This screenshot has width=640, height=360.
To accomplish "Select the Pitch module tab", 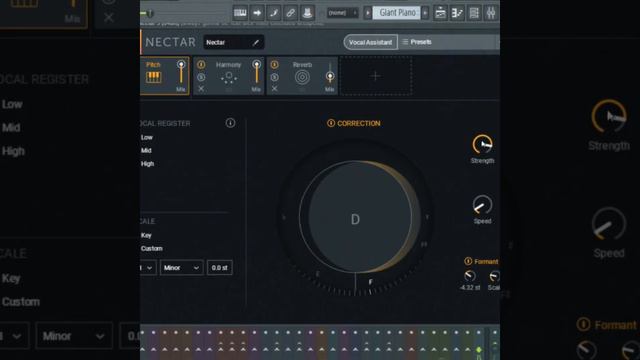I will coord(164,76).
